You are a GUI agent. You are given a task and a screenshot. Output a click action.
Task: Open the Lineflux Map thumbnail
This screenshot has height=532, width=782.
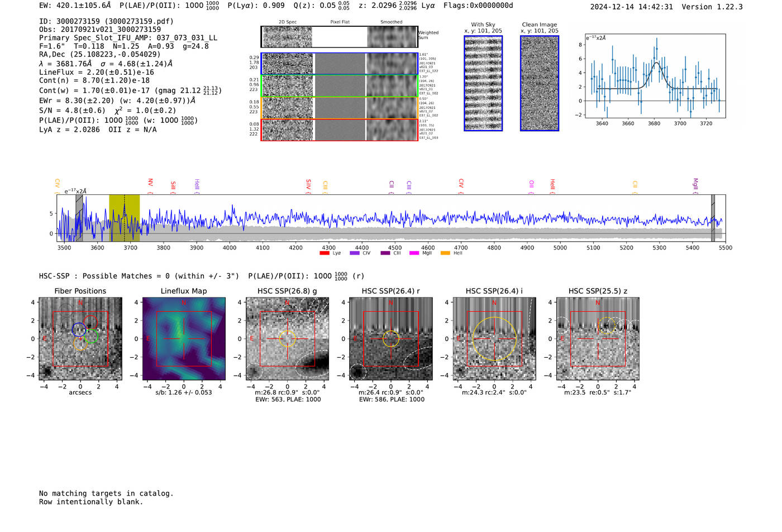(184, 339)
